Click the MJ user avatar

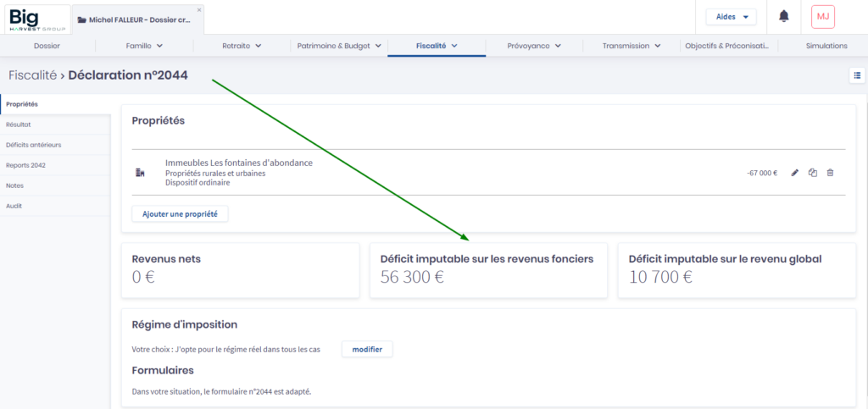[822, 16]
